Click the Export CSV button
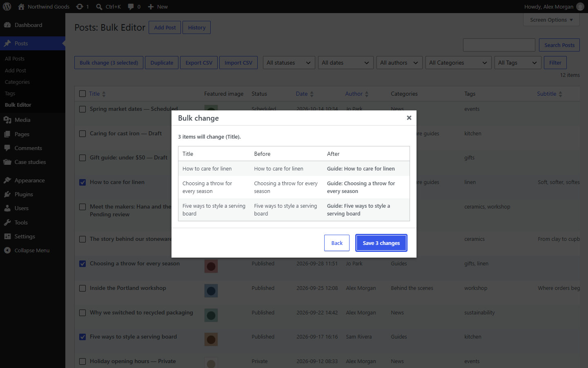The width and height of the screenshot is (588, 368). click(x=199, y=63)
